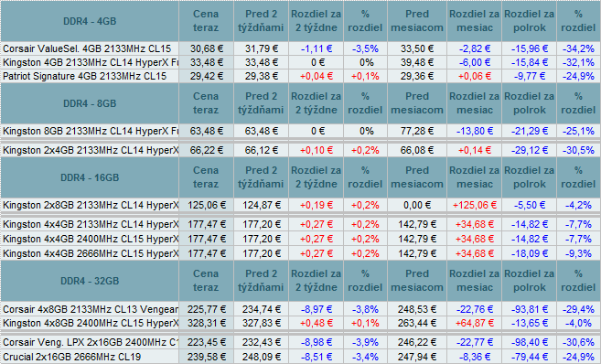The image size is (601, 364).
Task: Click current price 63,48 € for Kingston 8GB
Action: click(206, 131)
